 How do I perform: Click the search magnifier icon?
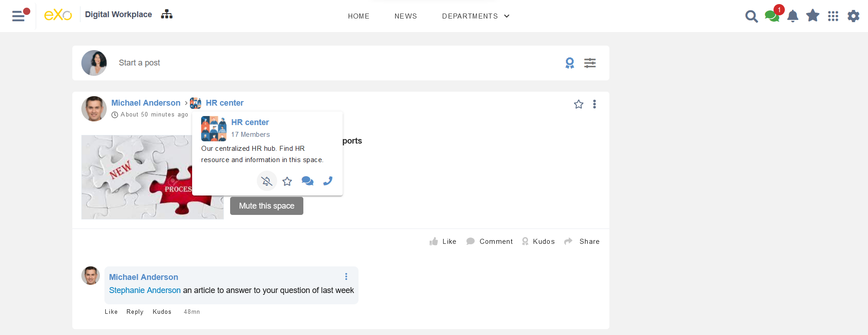751,16
